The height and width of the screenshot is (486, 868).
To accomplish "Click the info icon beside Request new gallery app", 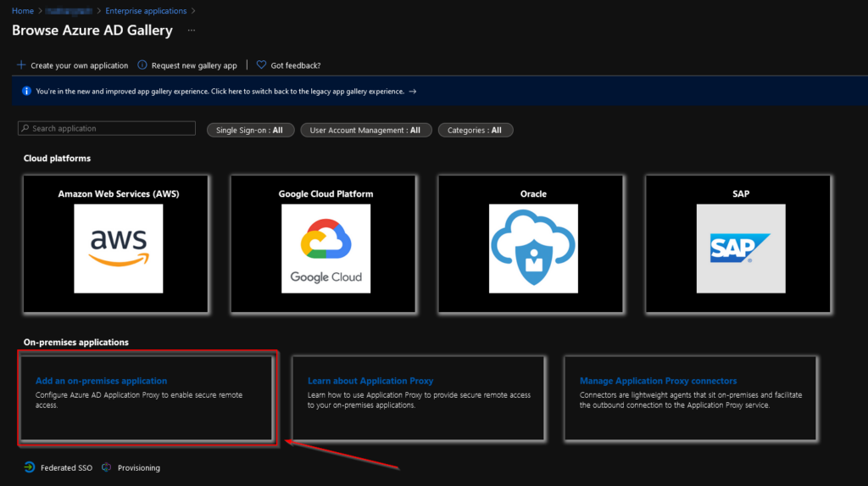I will tap(142, 64).
